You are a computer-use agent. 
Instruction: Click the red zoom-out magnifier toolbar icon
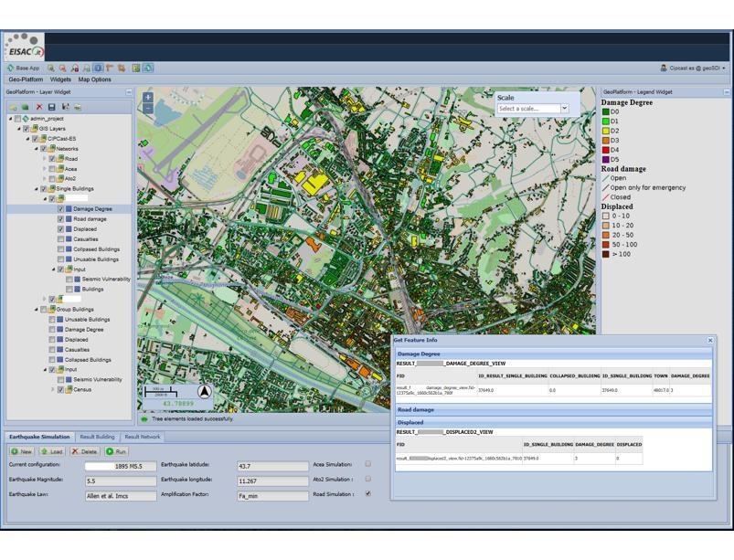coord(62,69)
